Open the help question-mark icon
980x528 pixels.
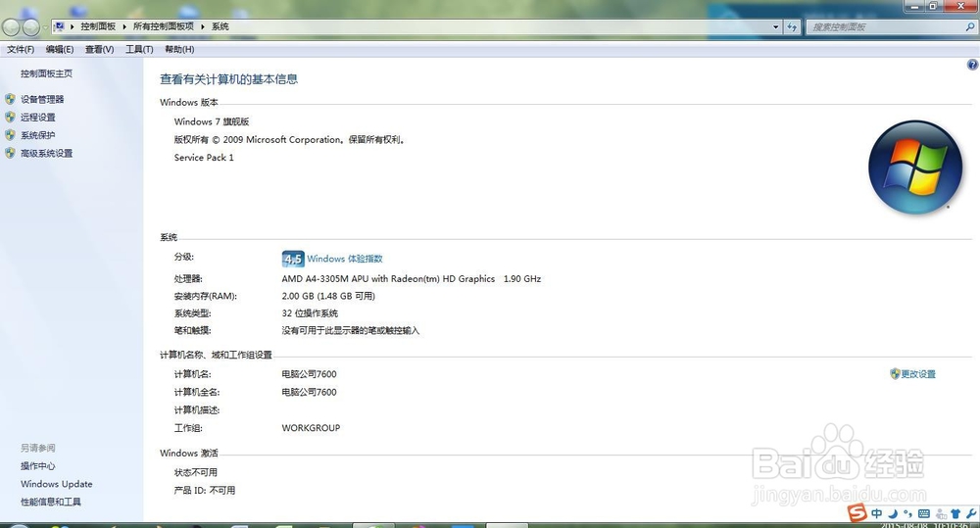tap(972, 65)
